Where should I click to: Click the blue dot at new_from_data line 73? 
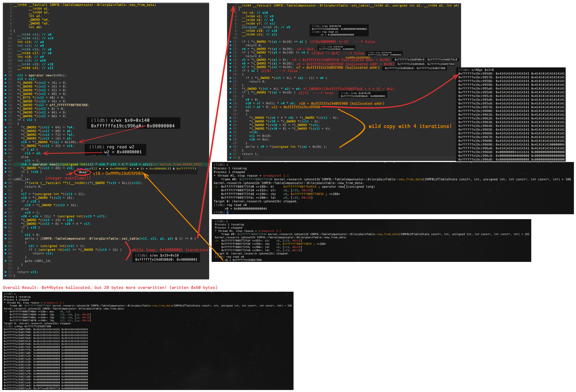tap(5, 272)
